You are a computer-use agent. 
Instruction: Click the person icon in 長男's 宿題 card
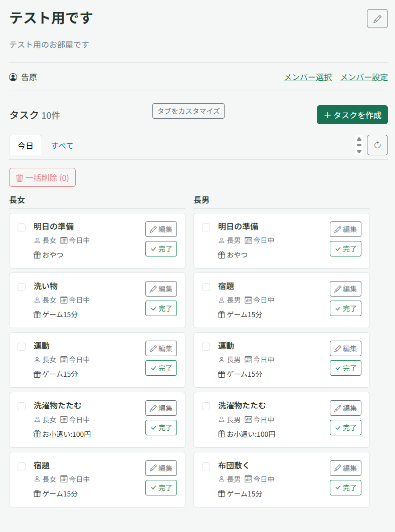(x=222, y=300)
